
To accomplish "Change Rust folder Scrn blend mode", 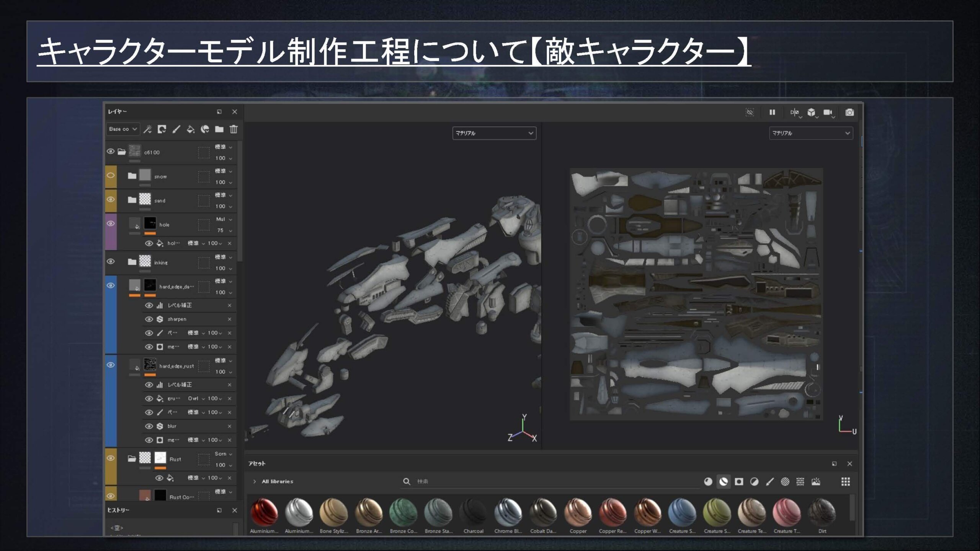I will (x=224, y=454).
